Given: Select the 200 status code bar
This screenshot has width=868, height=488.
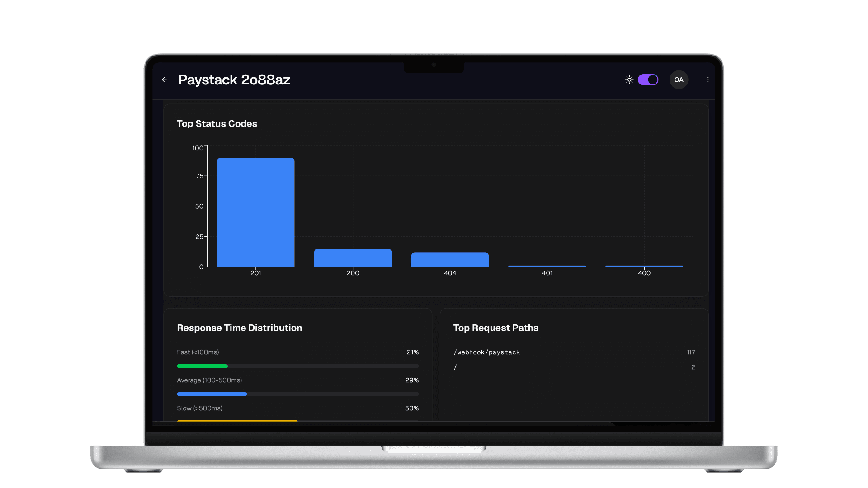Looking at the screenshot, I should click(353, 258).
